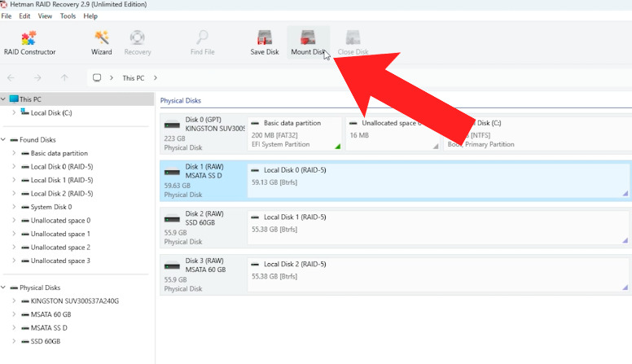Open Find File search
632x364 pixels.
coord(202,42)
